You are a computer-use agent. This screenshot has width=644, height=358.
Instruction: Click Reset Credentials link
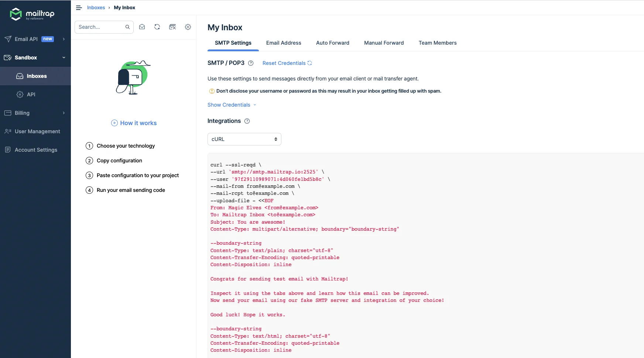tap(284, 63)
